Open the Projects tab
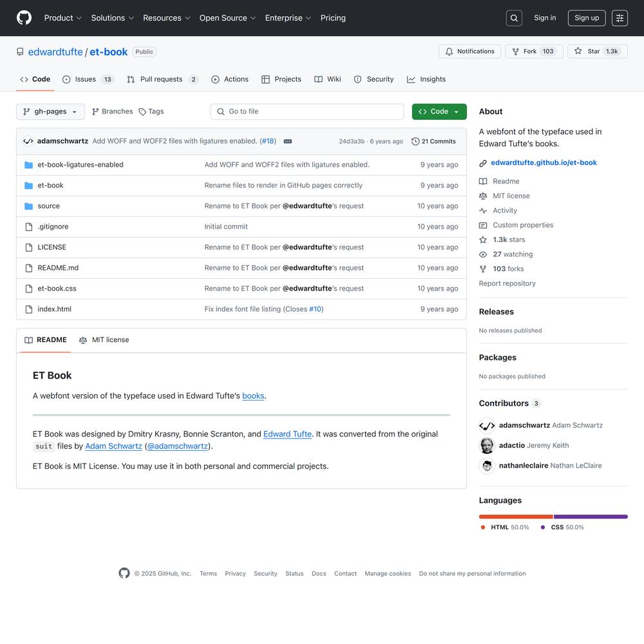644x644 pixels. (281, 79)
